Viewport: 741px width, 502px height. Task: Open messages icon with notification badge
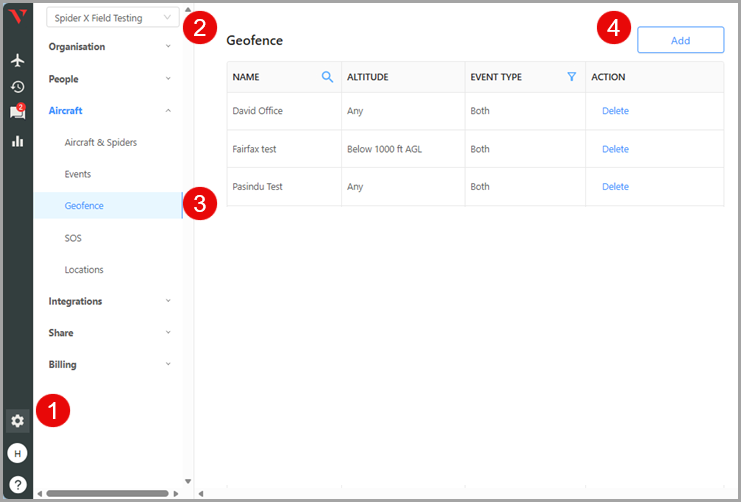(x=17, y=113)
